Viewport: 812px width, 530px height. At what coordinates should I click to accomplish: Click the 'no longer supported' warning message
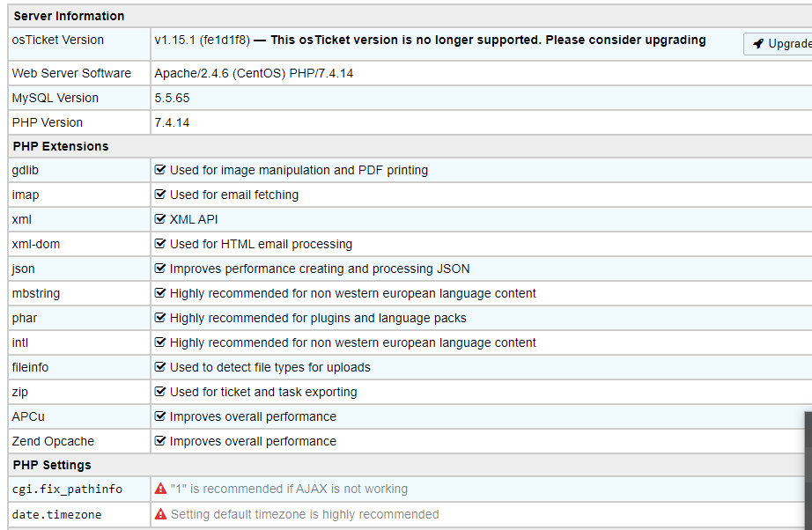(488, 40)
